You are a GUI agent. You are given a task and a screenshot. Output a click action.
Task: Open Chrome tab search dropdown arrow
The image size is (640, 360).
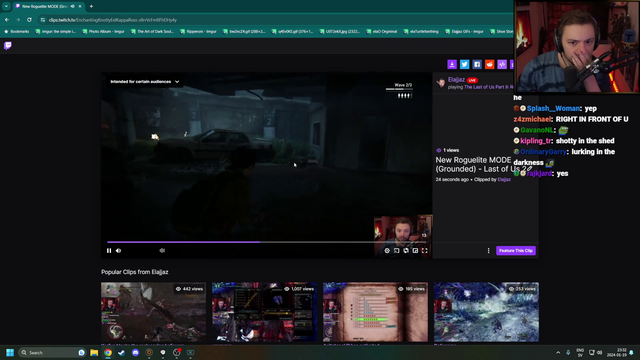pos(6,6)
